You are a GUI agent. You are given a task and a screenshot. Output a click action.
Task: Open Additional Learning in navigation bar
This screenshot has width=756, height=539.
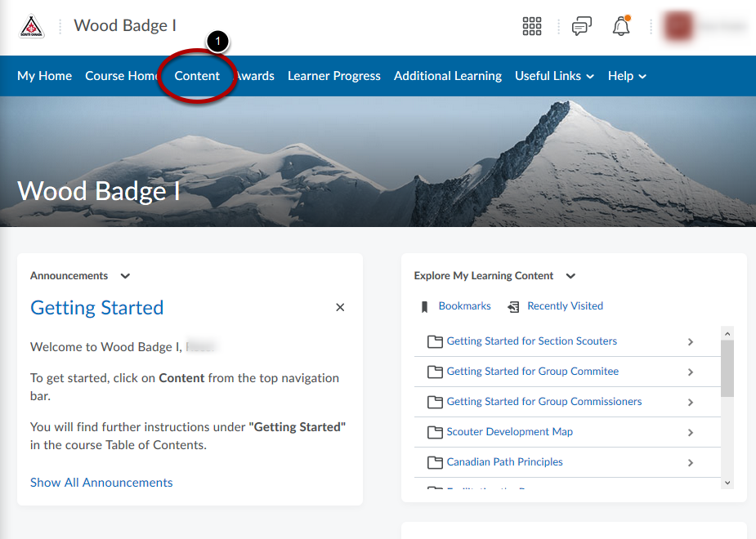coord(448,76)
